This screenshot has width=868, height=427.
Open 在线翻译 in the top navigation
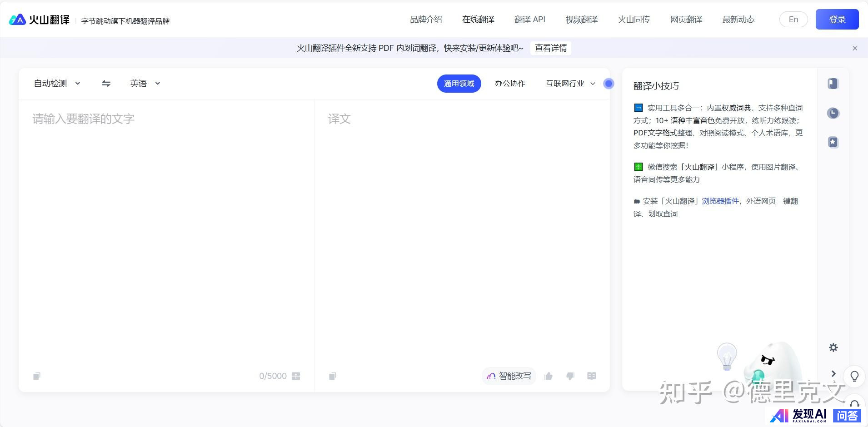coord(478,20)
